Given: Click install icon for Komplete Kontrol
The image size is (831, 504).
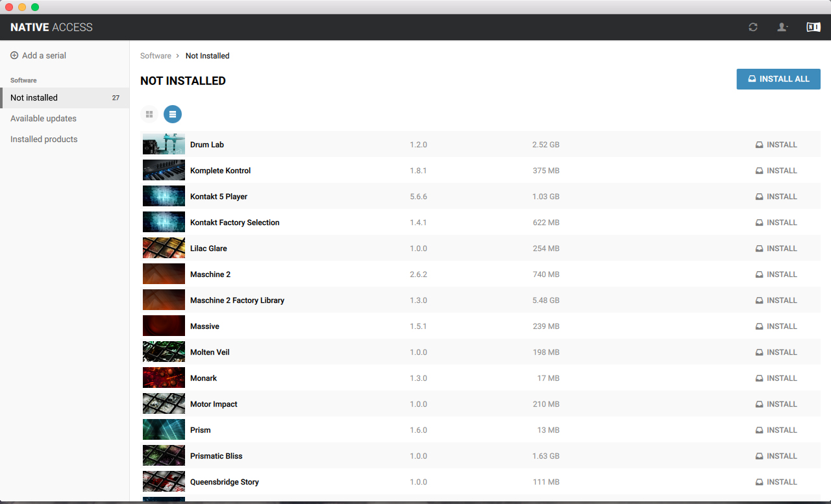Looking at the screenshot, I should pos(760,171).
